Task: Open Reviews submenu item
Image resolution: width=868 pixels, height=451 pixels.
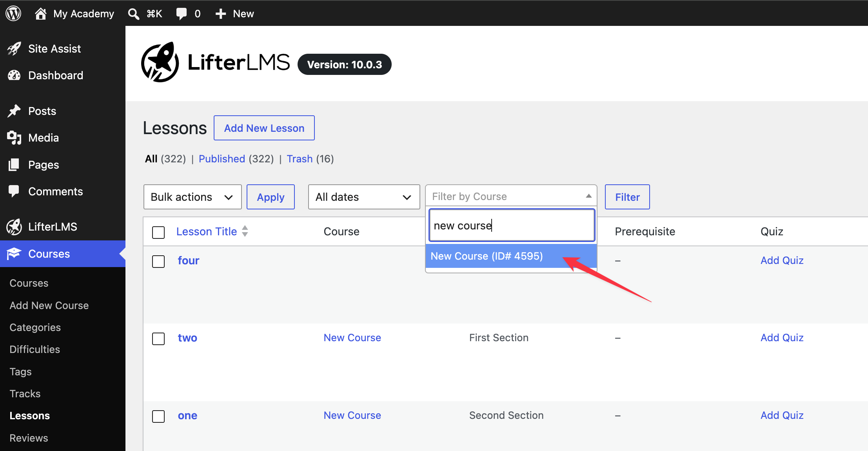Action: 29,438
